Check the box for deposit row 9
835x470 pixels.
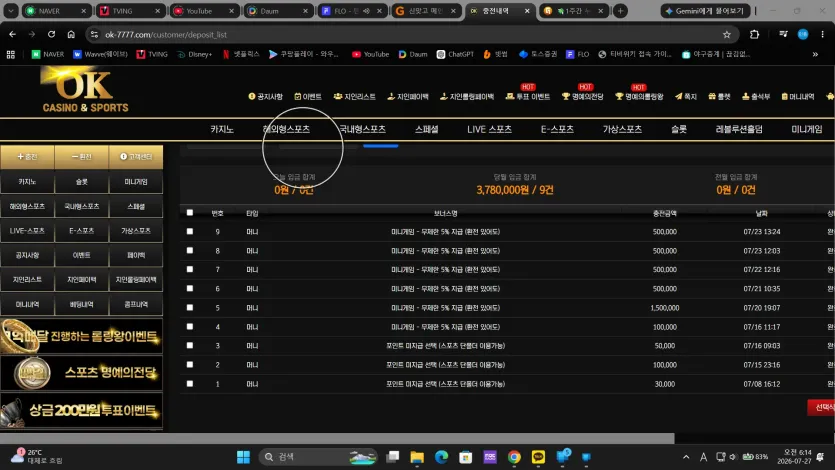[x=190, y=232]
